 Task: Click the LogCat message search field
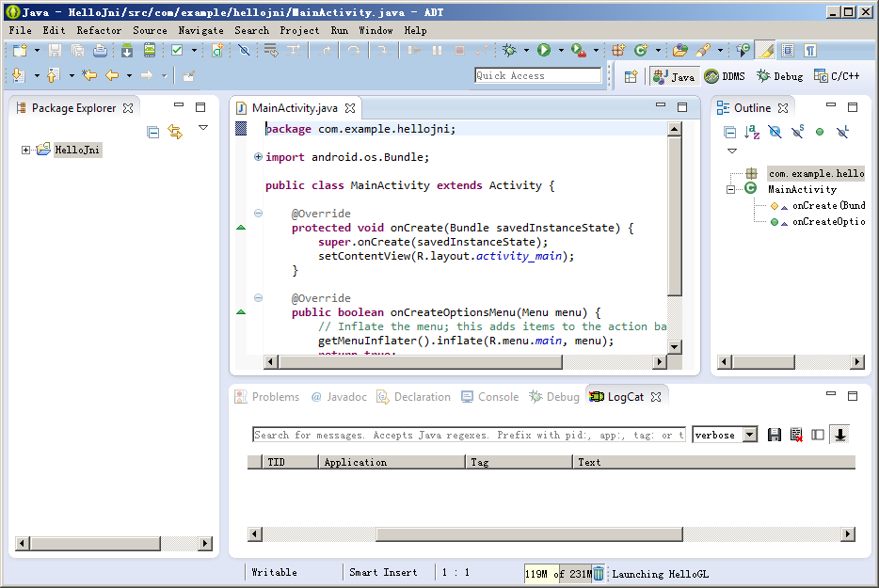[x=469, y=435]
